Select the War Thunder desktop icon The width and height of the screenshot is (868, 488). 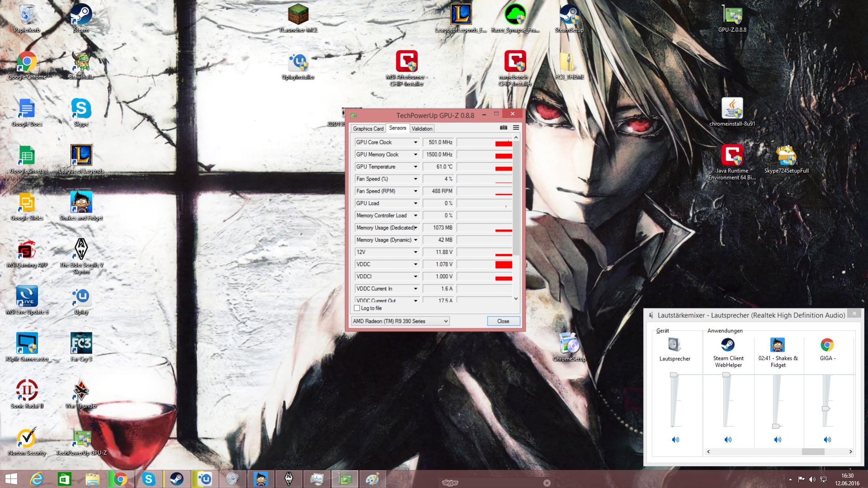click(x=81, y=394)
